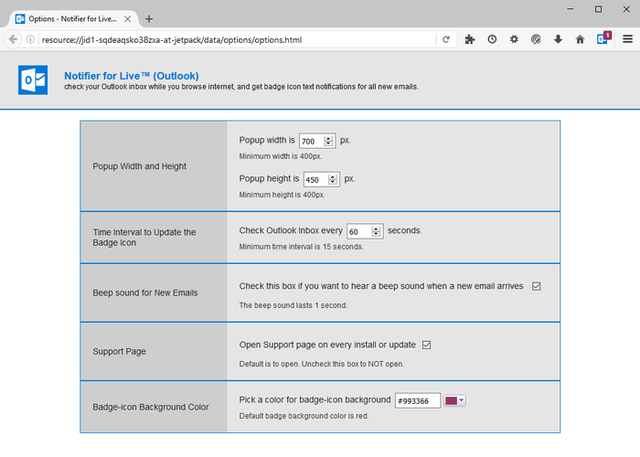Click the Outlook logo in the page header

coord(33,80)
